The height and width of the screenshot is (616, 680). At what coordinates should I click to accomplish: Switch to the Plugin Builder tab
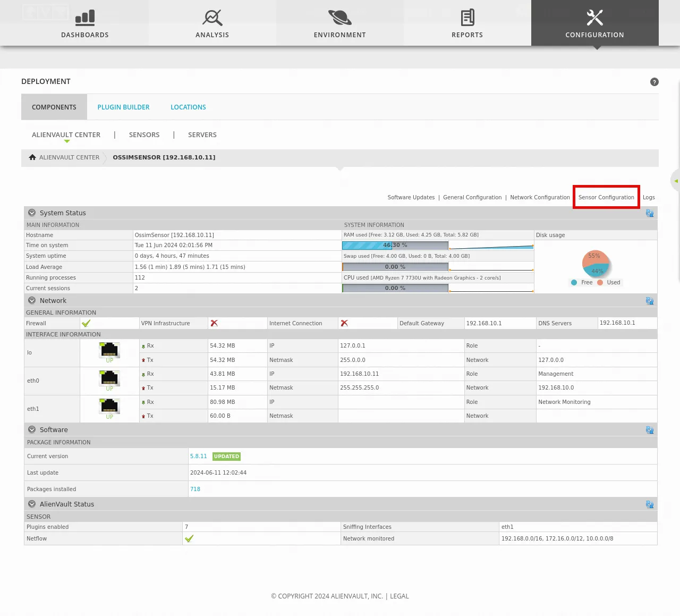pyautogui.click(x=123, y=107)
